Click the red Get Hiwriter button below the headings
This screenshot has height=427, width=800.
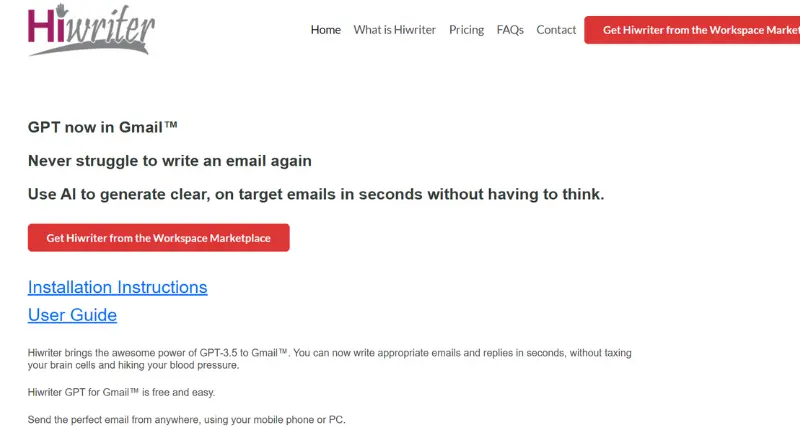click(159, 238)
